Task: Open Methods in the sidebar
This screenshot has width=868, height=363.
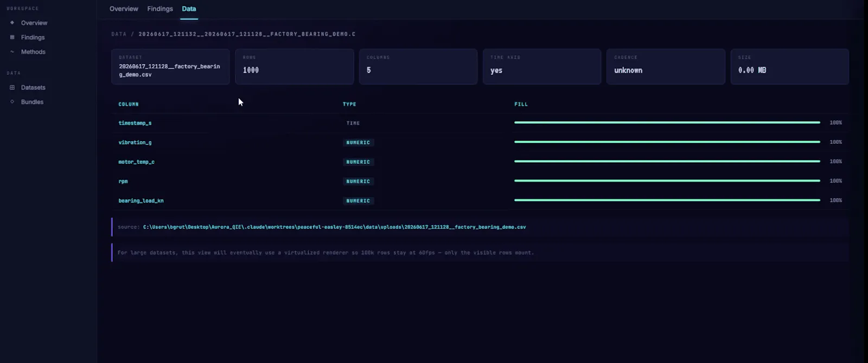Action: coord(33,52)
